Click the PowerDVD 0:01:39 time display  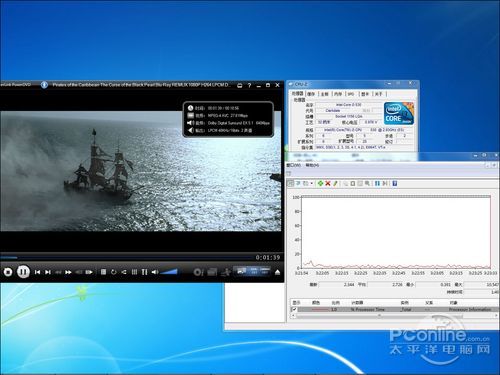pos(268,257)
